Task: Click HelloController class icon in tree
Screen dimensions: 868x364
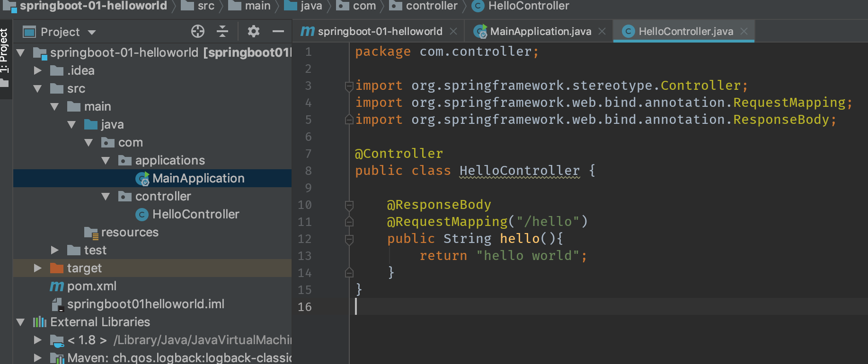Action: click(x=142, y=215)
